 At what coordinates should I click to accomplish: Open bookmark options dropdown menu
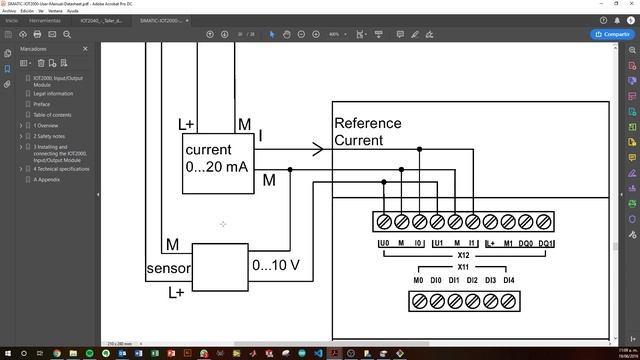point(26,63)
